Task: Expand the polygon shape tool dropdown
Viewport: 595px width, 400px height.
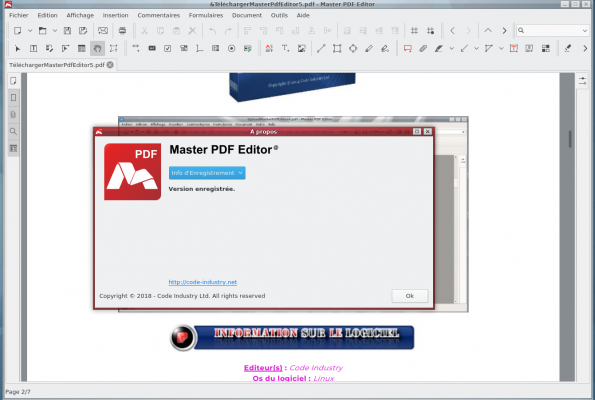Action: [x=501, y=48]
